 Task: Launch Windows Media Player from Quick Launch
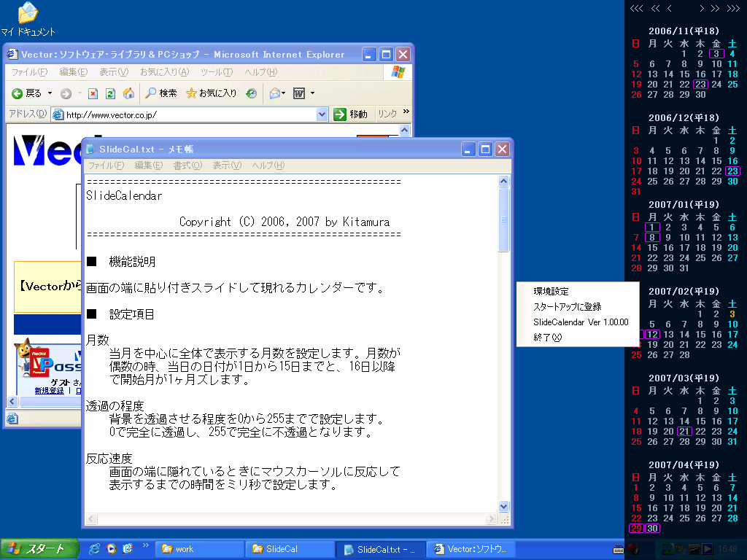[112, 549]
